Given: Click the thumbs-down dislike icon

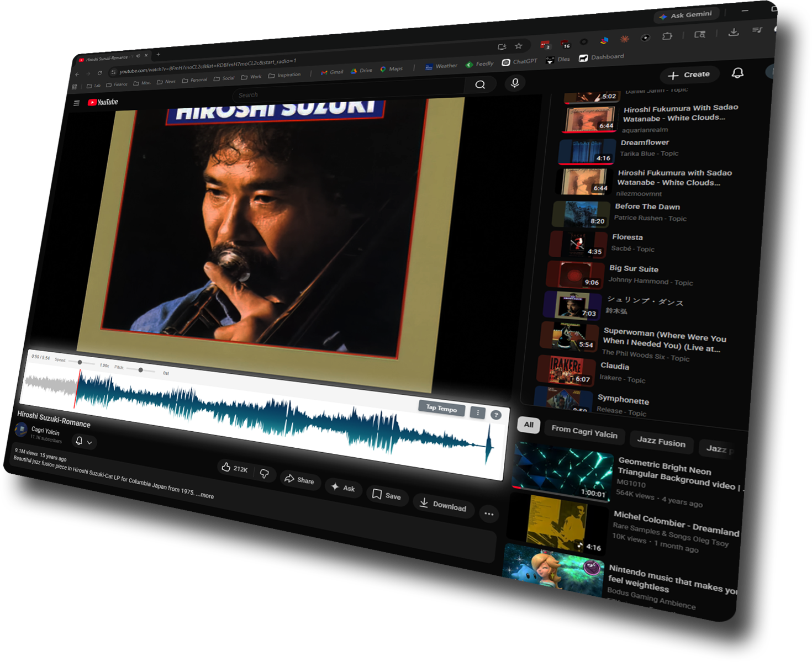Looking at the screenshot, I should (265, 474).
